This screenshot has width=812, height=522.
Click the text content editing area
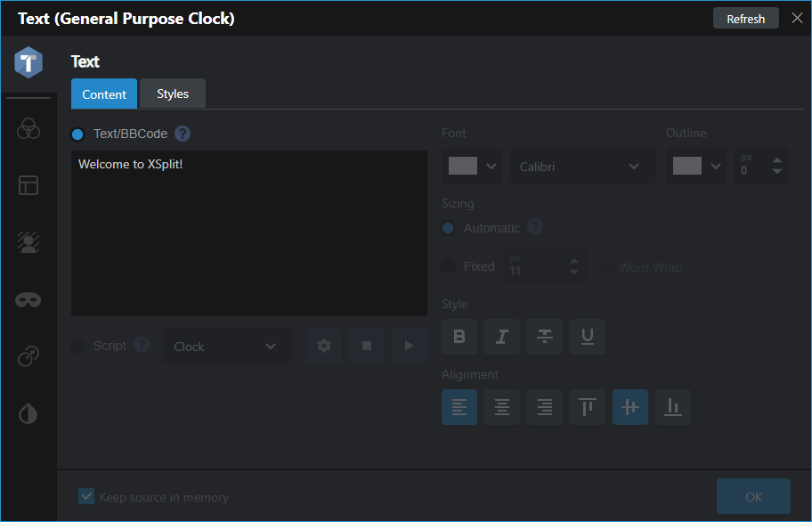[x=249, y=233]
